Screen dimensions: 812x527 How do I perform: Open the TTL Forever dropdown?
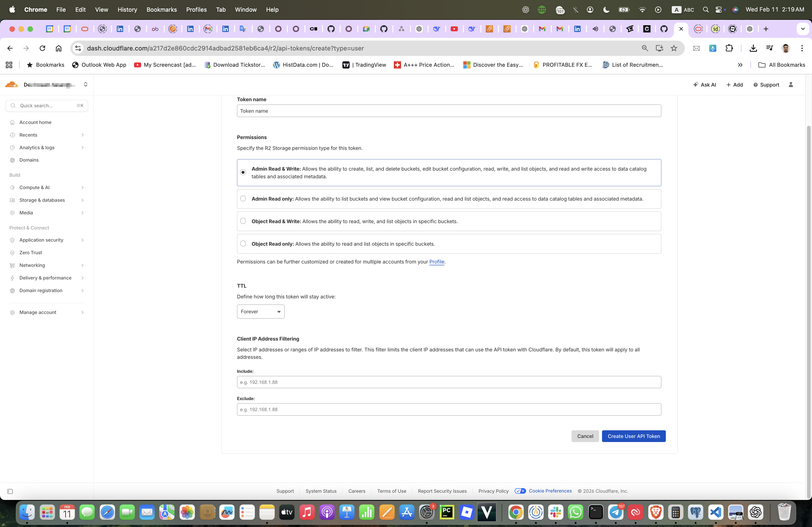pos(261,312)
